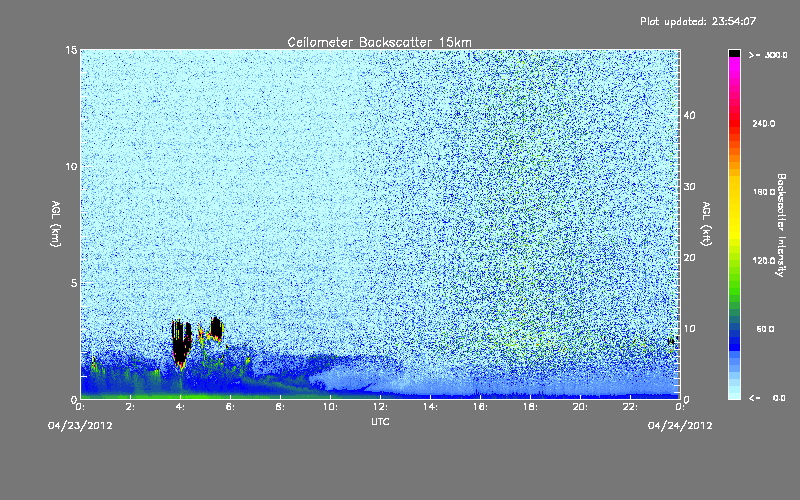This screenshot has width=800, height=500.
Task: Click the '60.0' colorbar value
Action: (765, 329)
